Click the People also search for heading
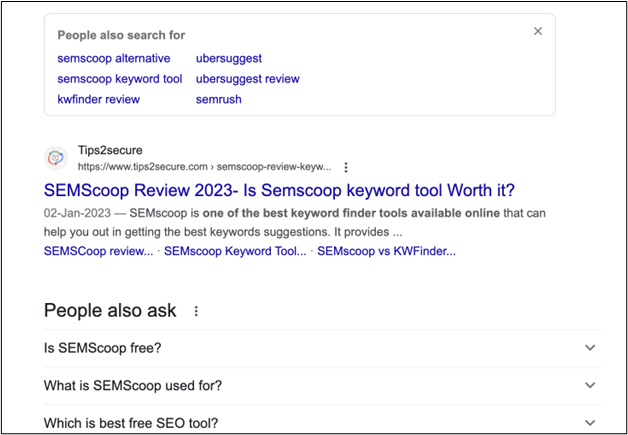Screen dimensions: 628x435 (x=121, y=35)
